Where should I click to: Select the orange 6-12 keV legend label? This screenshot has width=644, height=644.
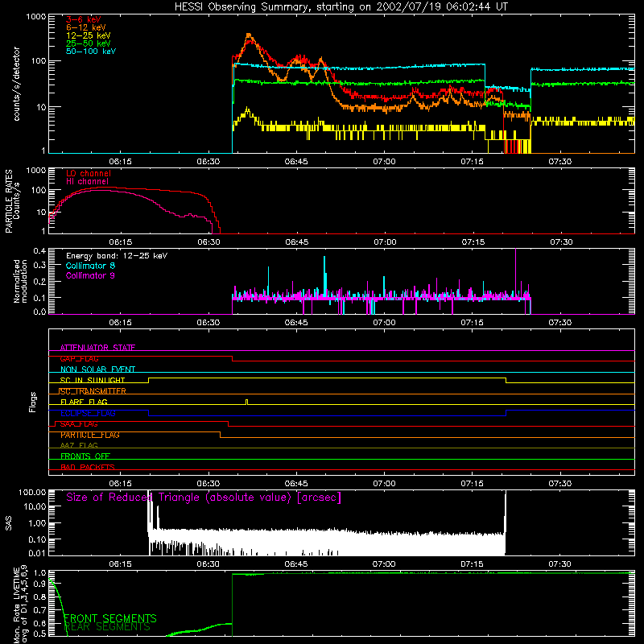(x=86, y=27)
